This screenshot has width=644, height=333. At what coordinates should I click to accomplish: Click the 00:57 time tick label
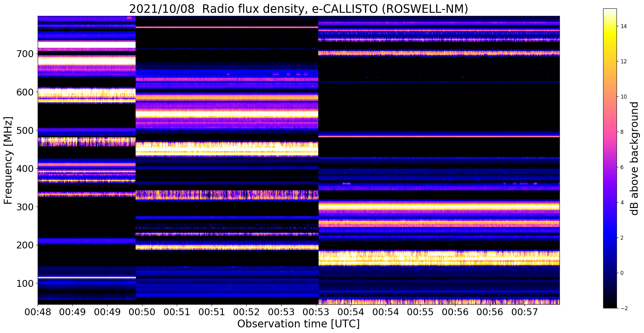point(525,311)
